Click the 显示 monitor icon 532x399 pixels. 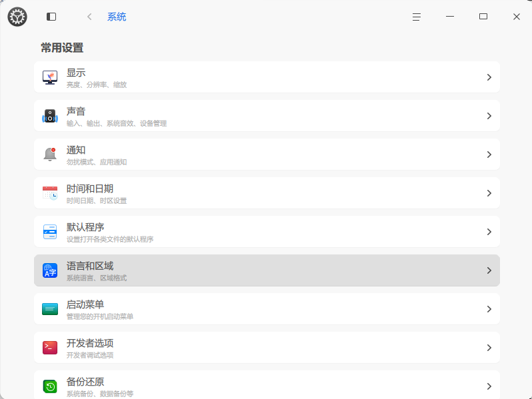click(x=50, y=77)
